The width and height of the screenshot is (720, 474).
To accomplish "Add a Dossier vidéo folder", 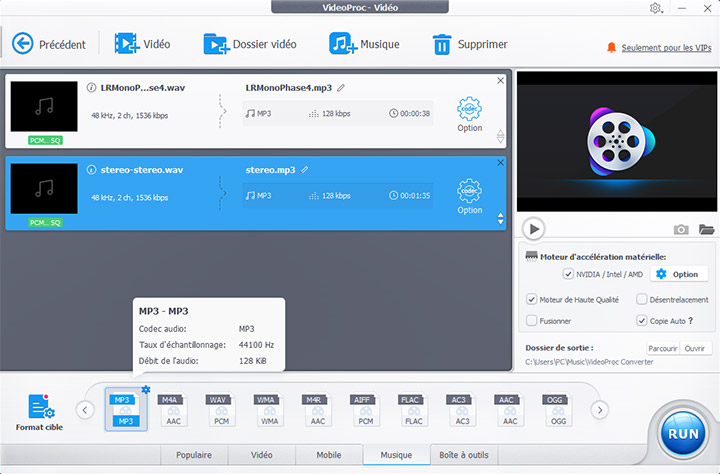I will [x=216, y=44].
